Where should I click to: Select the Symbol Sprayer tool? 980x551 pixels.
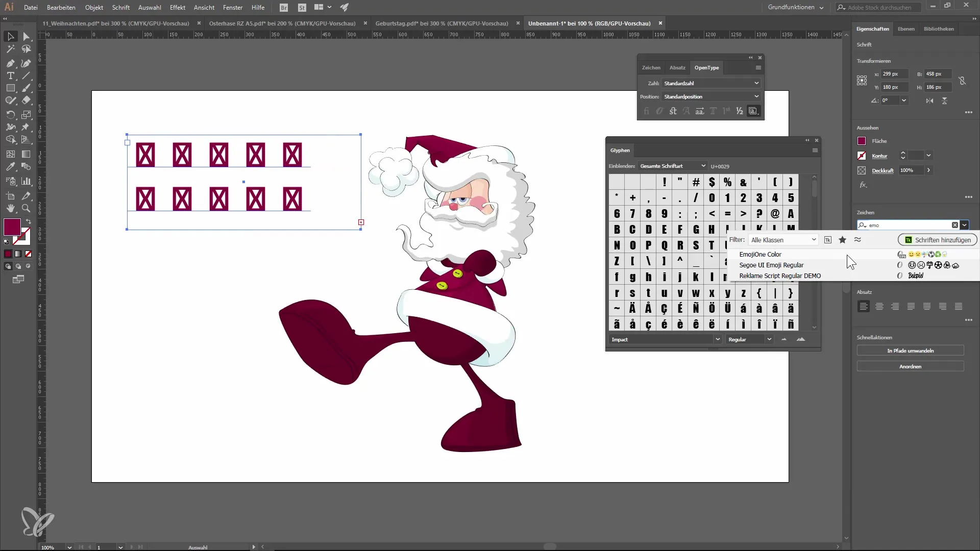10,181
